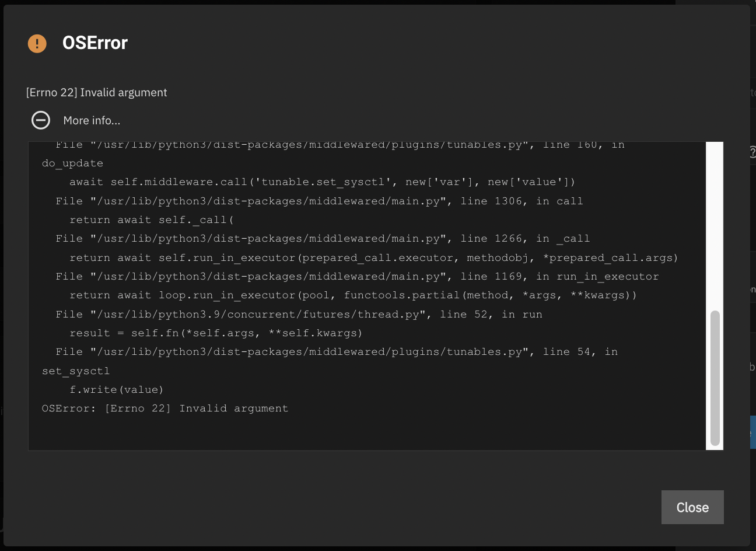Click the OSError dialog title

94,43
